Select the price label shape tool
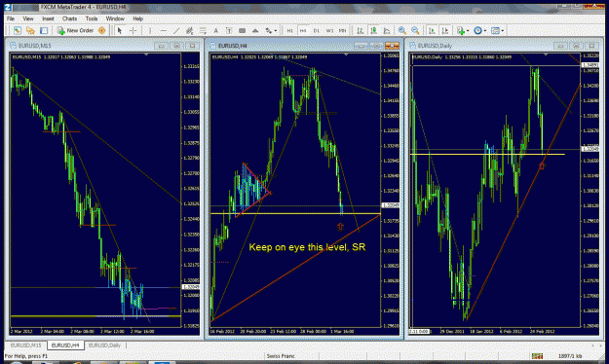The image size is (609, 364). pyautogui.click(x=243, y=30)
